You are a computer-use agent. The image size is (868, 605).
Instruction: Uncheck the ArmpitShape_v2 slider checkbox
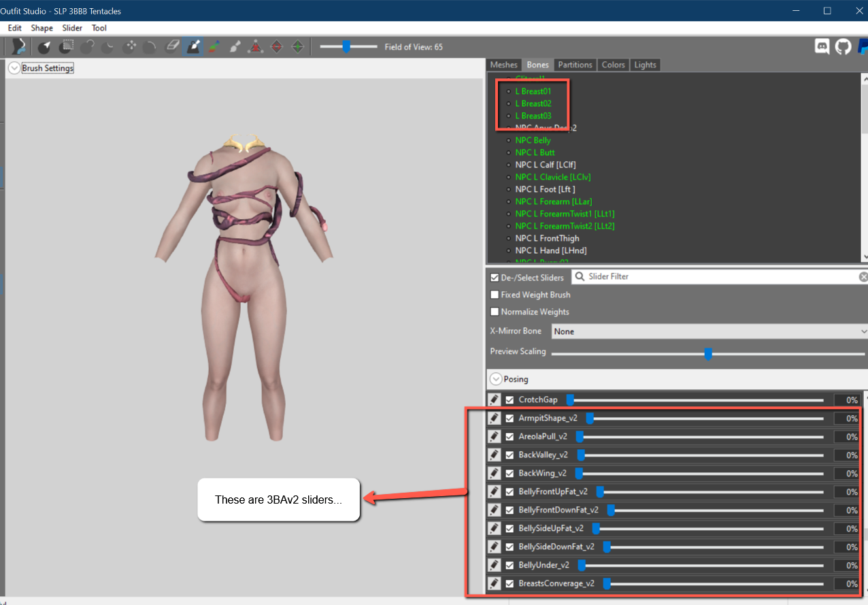tap(510, 419)
